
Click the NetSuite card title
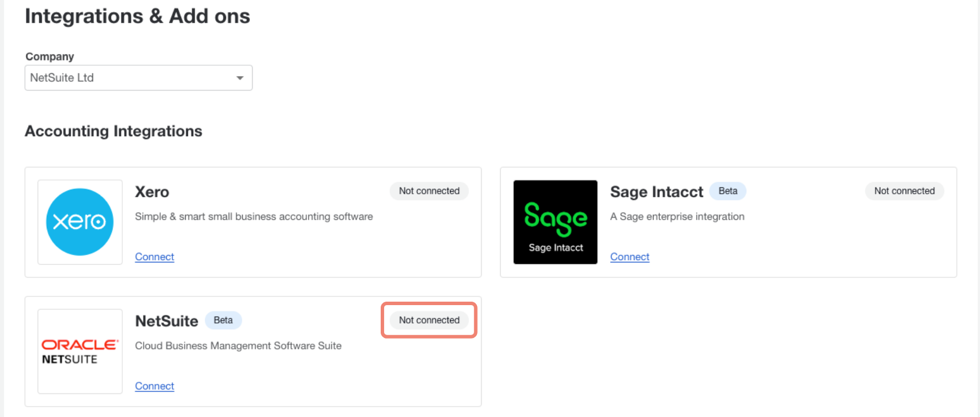pyautogui.click(x=167, y=321)
